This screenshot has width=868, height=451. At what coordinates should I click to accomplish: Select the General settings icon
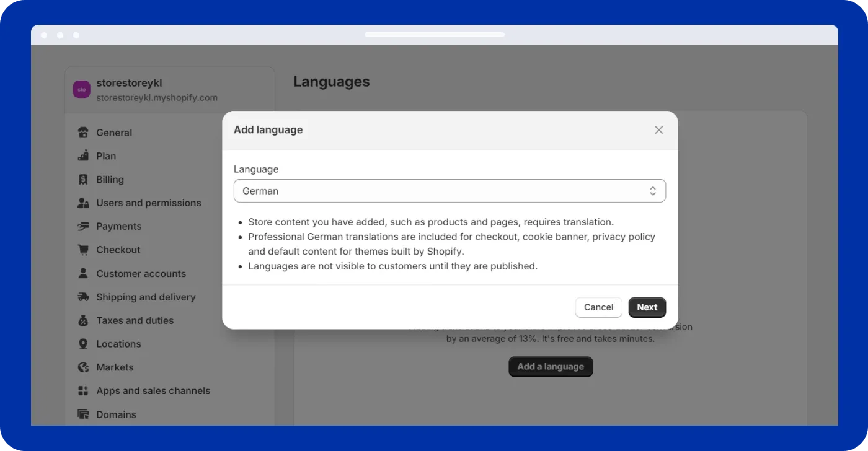point(82,132)
